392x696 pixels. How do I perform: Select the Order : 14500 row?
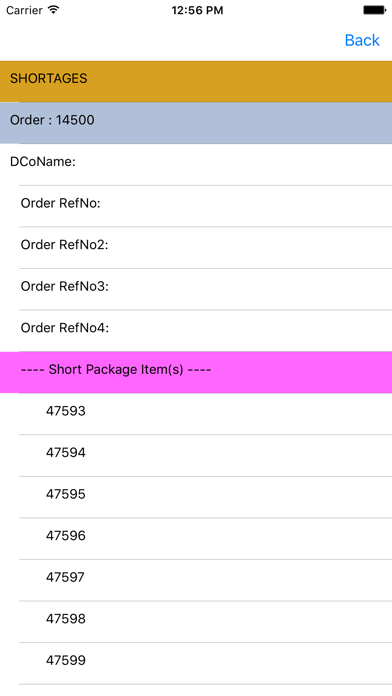pos(196,123)
